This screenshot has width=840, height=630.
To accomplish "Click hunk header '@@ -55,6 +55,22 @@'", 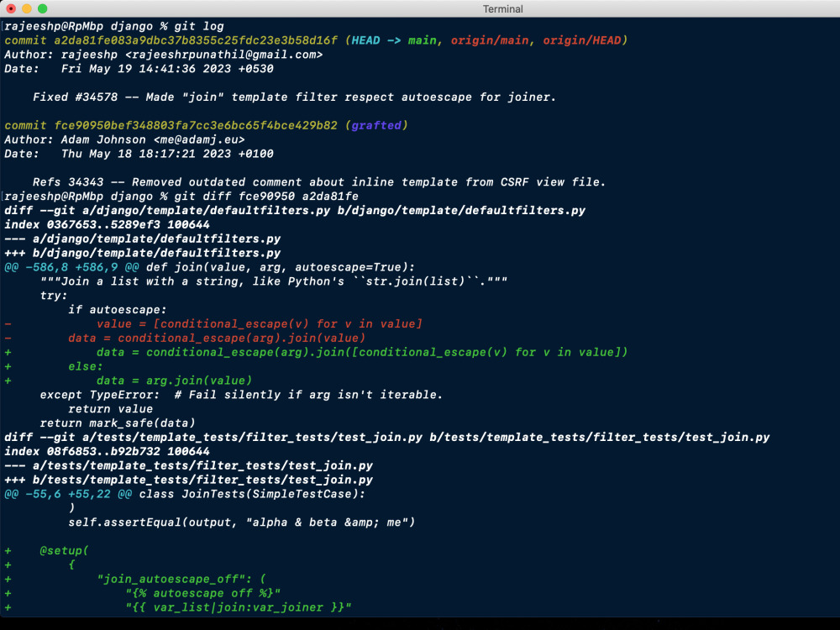I will click(67, 494).
